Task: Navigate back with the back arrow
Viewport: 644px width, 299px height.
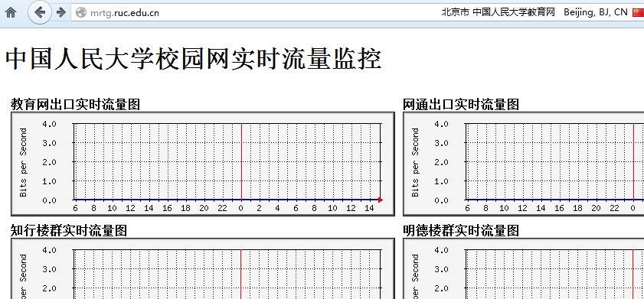Action: click(x=39, y=13)
